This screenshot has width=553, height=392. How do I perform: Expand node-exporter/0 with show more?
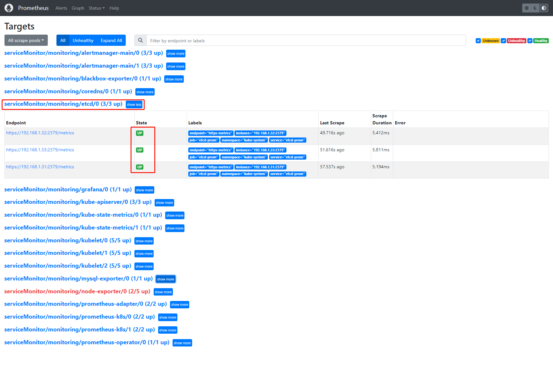point(163,292)
